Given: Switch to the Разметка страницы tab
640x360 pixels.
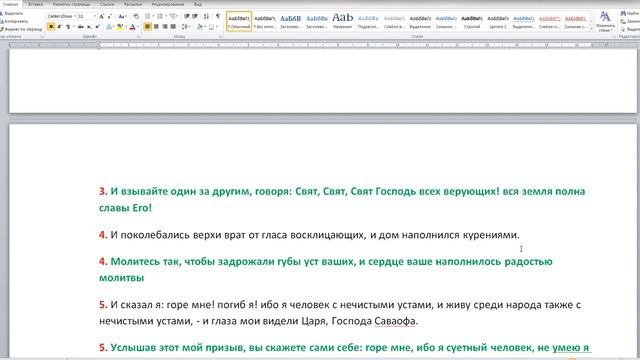Looking at the screenshot, I should click(x=71, y=4).
